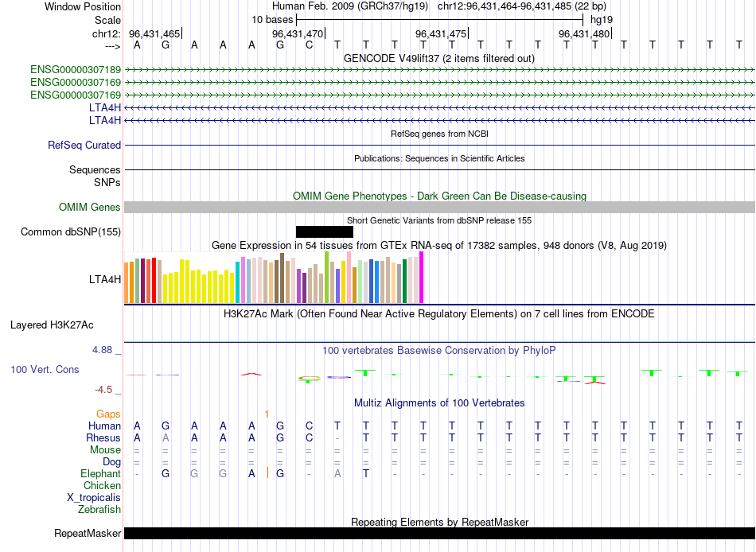Click the black RepeatMasker element bar

coord(440,533)
